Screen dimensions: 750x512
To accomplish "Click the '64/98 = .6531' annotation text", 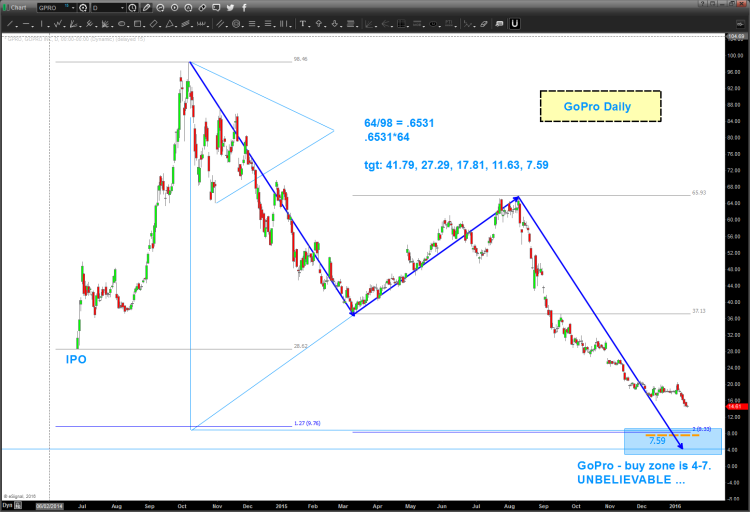I will [399, 123].
